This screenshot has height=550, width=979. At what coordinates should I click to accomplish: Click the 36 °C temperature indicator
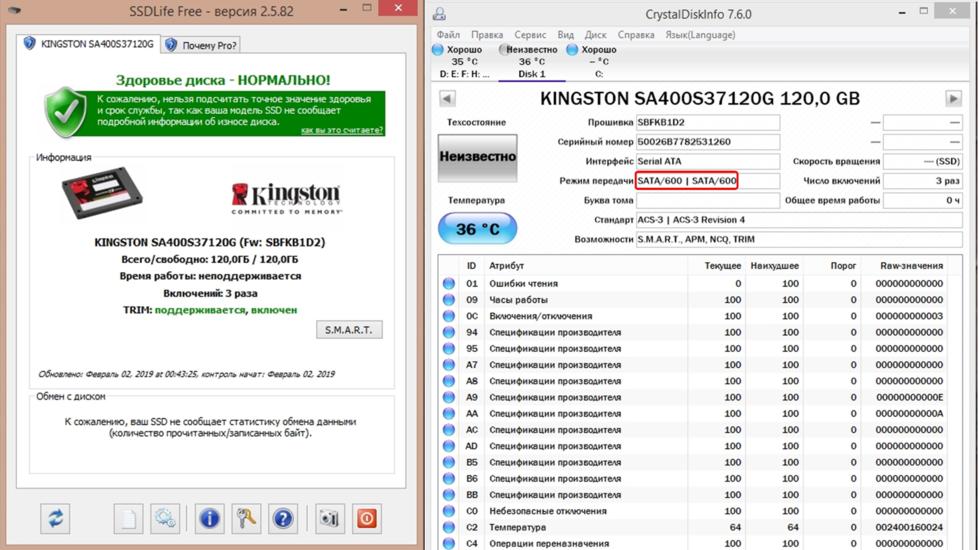tap(477, 229)
